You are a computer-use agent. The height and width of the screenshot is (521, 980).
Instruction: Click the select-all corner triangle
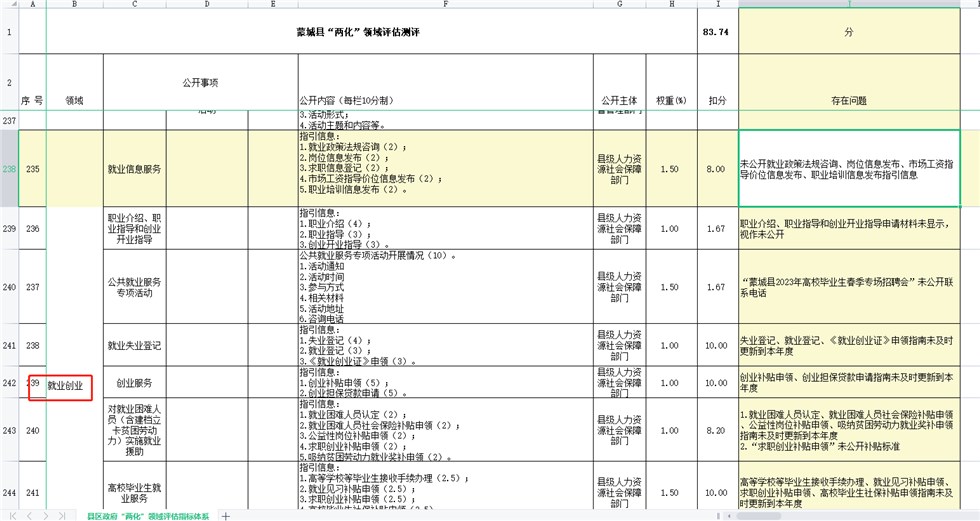click(x=9, y=4)
